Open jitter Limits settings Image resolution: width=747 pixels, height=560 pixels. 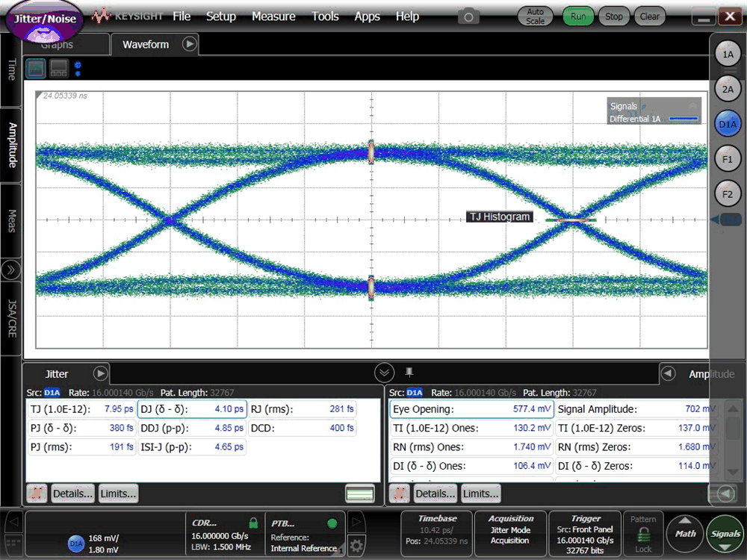point(120,494)
